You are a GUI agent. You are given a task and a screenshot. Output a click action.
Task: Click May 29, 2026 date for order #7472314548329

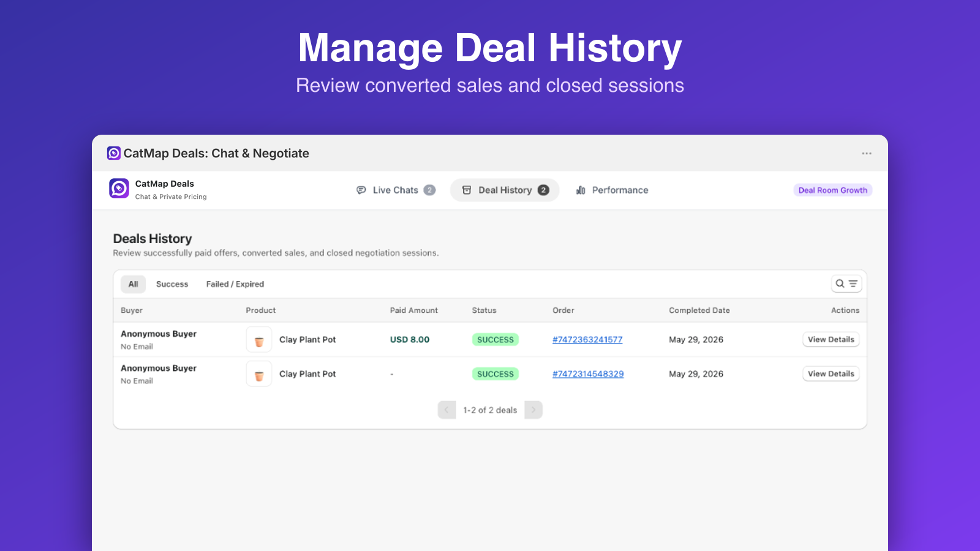(x=696, y=374)
